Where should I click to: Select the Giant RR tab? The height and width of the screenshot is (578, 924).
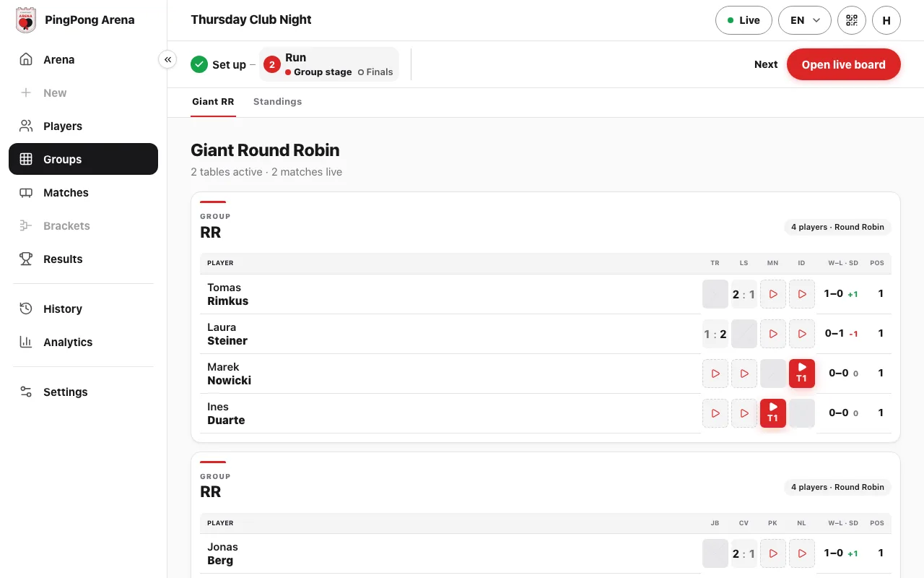click(x=213, y=102)
